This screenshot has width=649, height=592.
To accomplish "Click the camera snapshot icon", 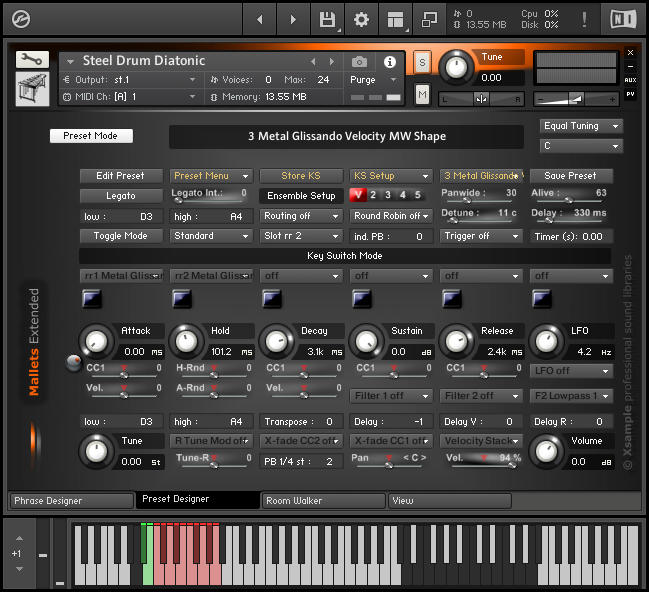I will [x=359, y=62].
